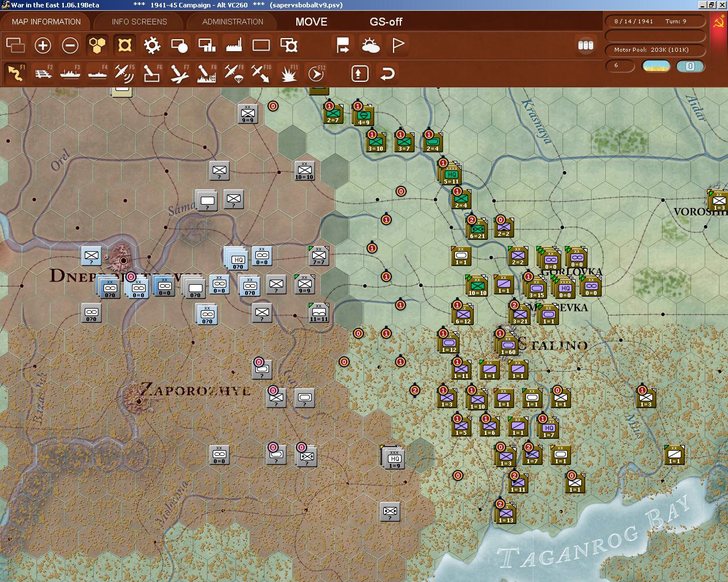728x582 pixels.
Task: Select Bomb unit mode (F6)
Action: (152, 73)
